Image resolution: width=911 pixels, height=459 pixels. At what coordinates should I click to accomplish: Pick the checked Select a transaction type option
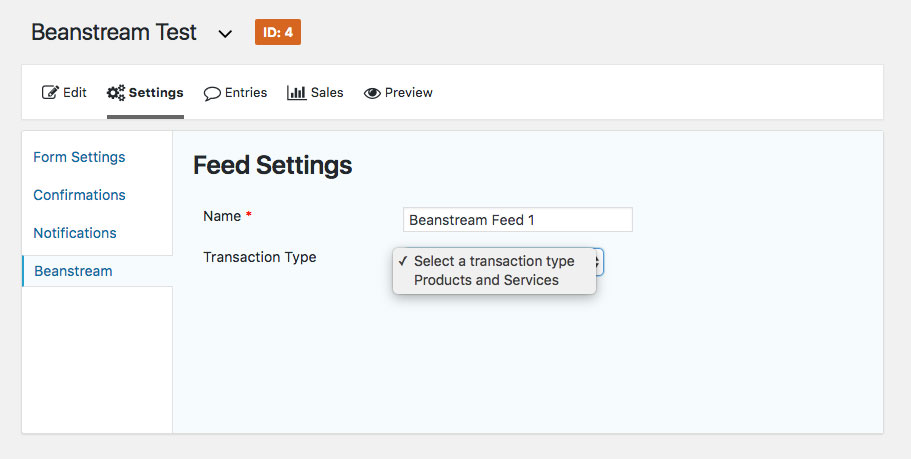point(494,261)
